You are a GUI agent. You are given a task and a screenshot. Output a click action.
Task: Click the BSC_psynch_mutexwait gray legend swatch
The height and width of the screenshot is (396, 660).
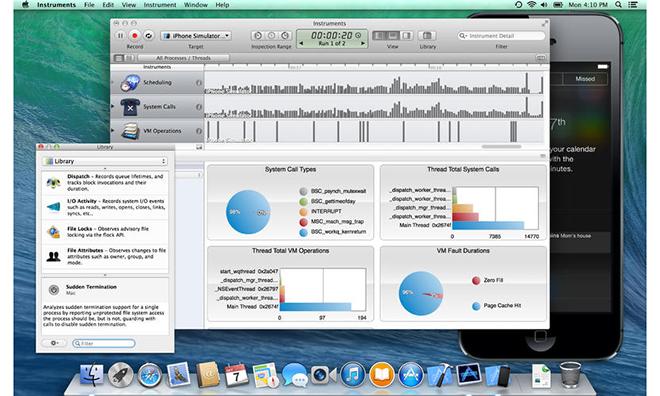tap(303, 191)
